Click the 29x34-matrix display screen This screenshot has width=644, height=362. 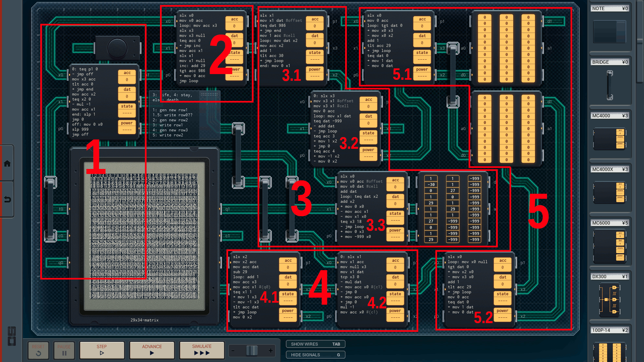[145, 235]
